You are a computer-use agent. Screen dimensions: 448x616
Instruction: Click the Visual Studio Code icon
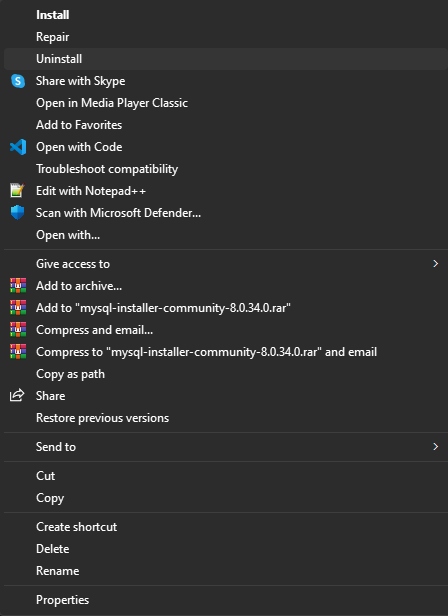pyautogui.click(x=18, y=147)
